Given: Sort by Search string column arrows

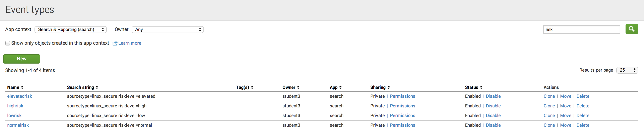Looking at the screenshot, I should pyautogui.click(x=97, y=87).
